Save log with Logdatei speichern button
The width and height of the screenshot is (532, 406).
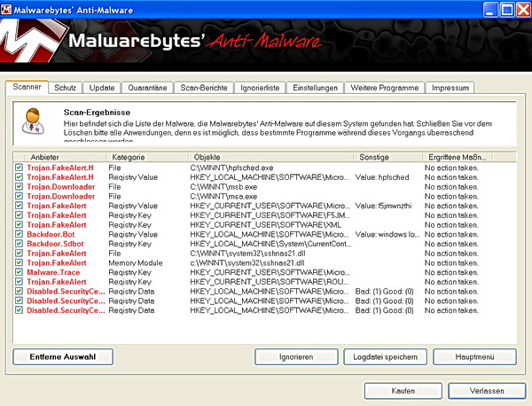(385, 356)
